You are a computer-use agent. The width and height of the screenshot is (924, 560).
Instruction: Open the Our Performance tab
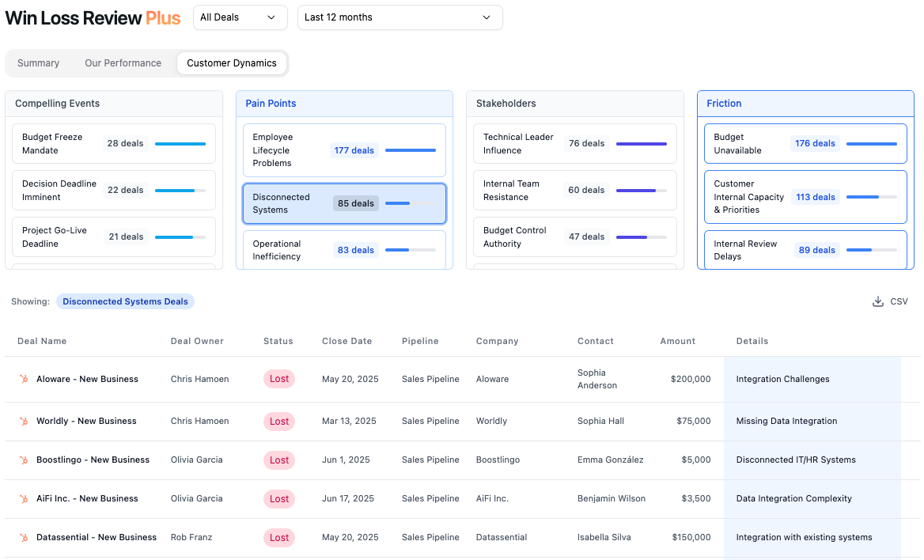[x=123, y=62]
